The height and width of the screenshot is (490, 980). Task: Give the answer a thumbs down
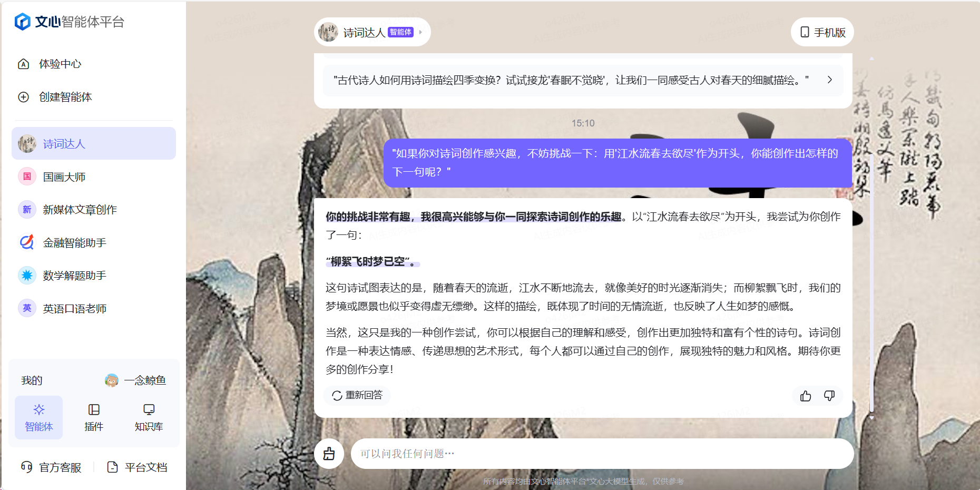point(829,396)
